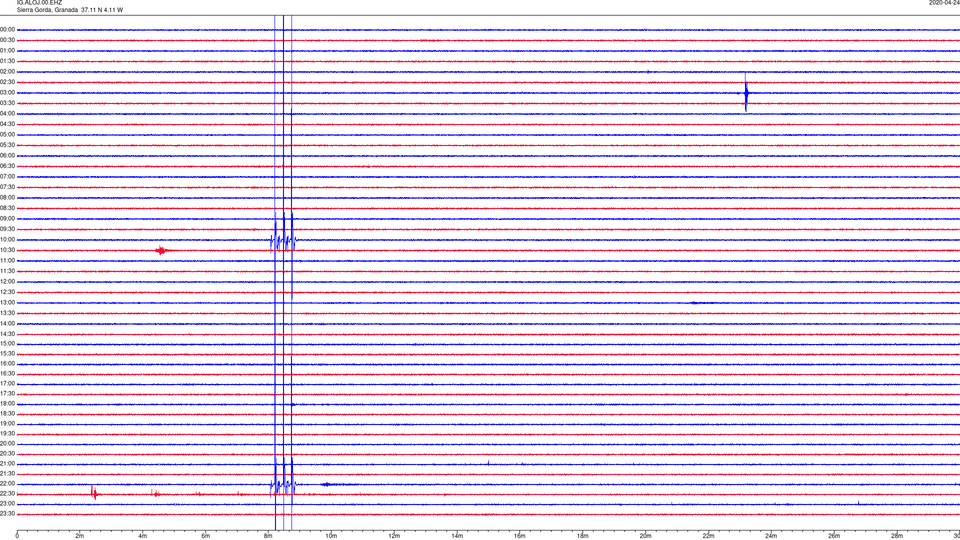The image size is (960, 540).
Task: Click the '03:00' trace time label
Action: pyautogui.click(x=7, y=93)
